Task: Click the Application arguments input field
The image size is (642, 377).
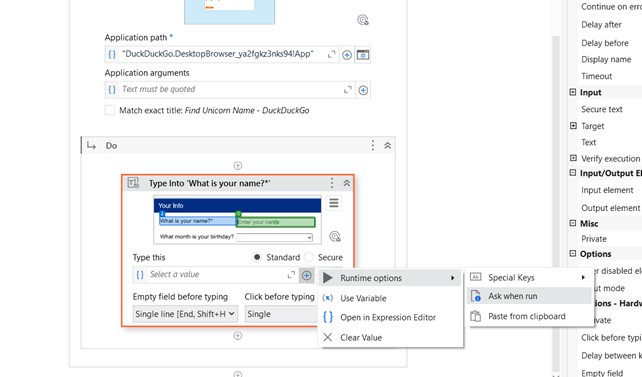Action: pos(230,89)
